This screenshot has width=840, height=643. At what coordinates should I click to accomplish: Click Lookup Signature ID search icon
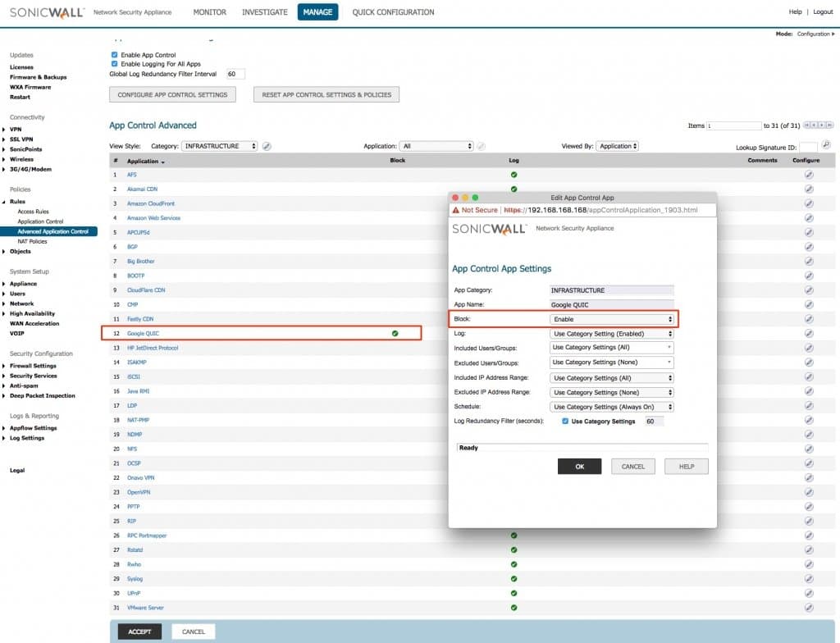point(827,144)
